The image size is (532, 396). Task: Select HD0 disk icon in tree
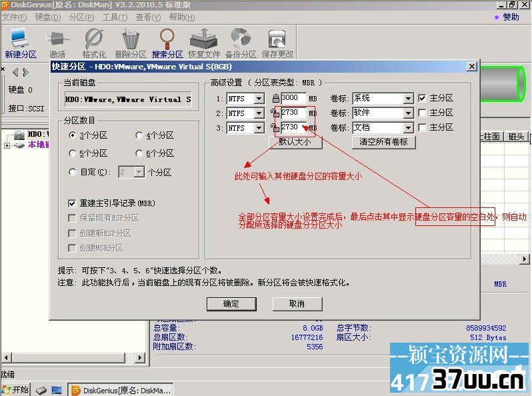(x=20, y=135)
